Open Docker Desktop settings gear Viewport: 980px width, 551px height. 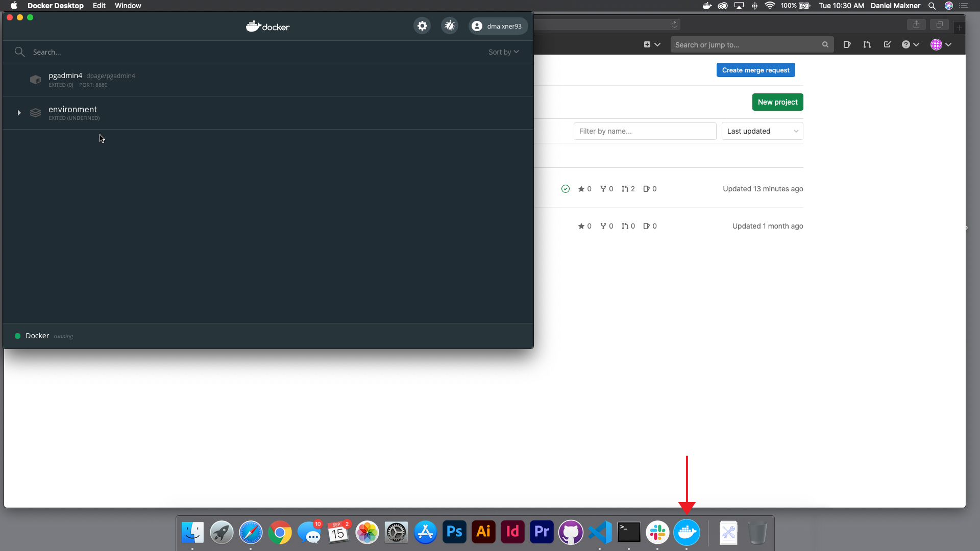tap(422, 26)
